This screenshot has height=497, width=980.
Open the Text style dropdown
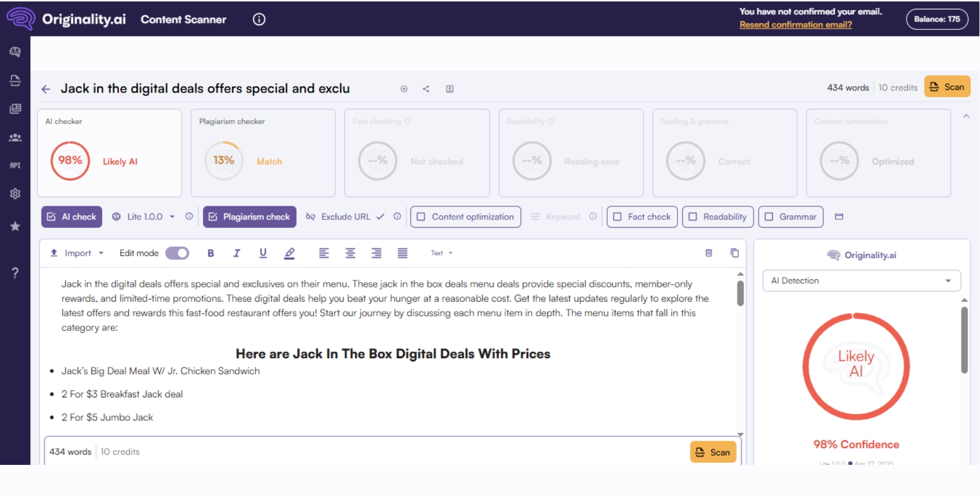click(442, 253)
